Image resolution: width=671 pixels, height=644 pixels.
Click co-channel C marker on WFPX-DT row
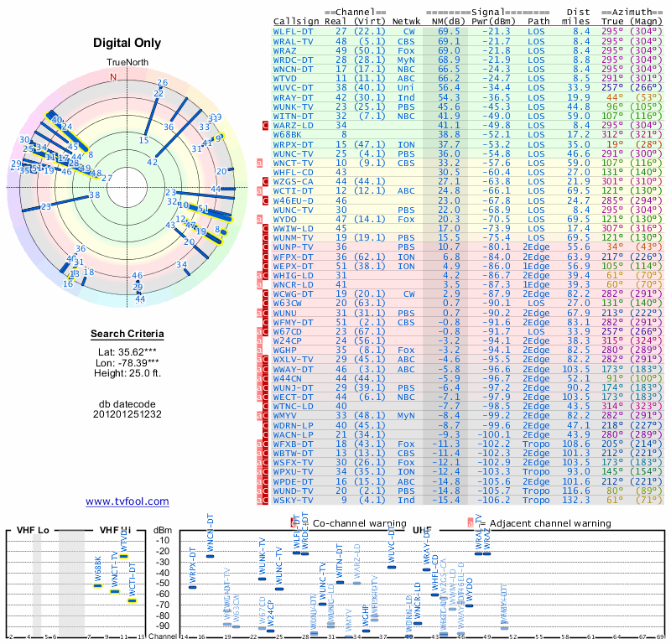[x=265, y=257]
